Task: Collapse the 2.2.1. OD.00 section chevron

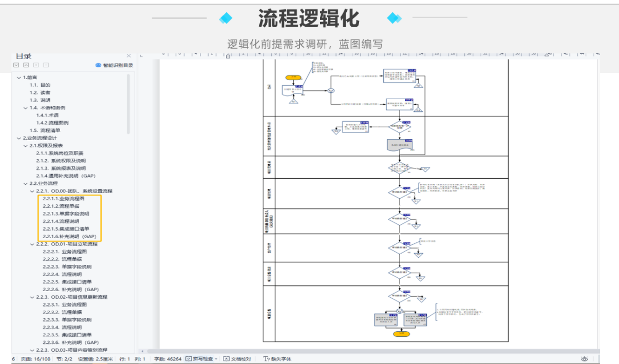Action: pyautogui.click(x=32, y=191)
